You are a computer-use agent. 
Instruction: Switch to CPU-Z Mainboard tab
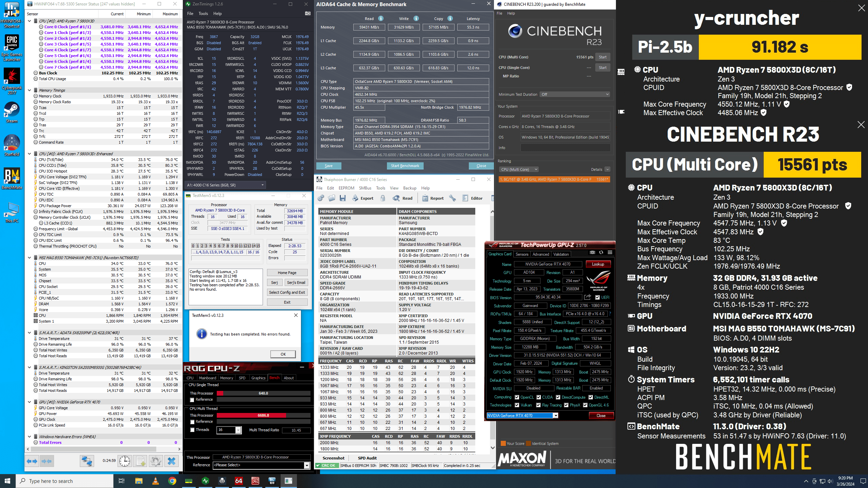click(x=207, y=378)
